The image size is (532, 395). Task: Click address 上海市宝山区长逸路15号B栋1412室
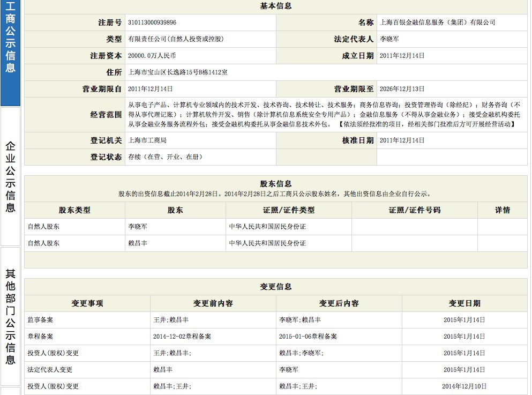[178, 72]
